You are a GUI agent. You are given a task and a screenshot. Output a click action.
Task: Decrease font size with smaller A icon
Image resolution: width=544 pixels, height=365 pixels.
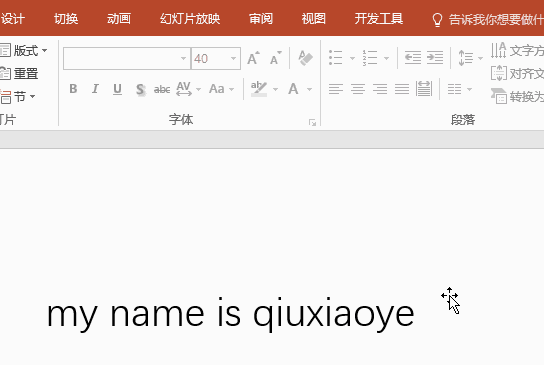(x=276, y=58)
